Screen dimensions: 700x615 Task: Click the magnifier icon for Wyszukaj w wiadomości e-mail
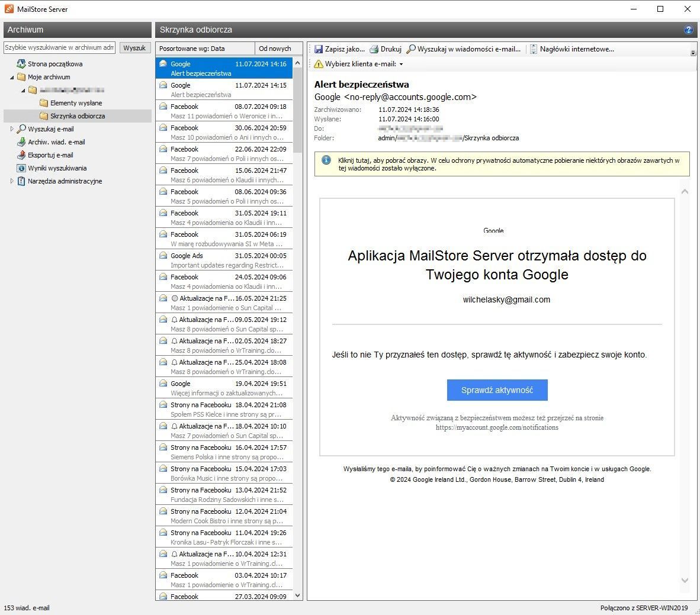pos(411,49)
